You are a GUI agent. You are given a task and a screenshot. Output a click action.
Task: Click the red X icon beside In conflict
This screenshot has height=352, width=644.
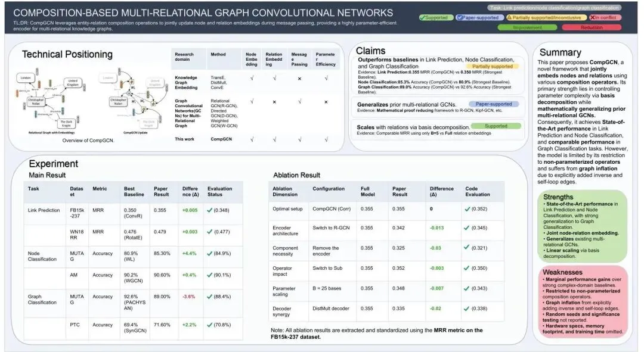tap(592, 18)
